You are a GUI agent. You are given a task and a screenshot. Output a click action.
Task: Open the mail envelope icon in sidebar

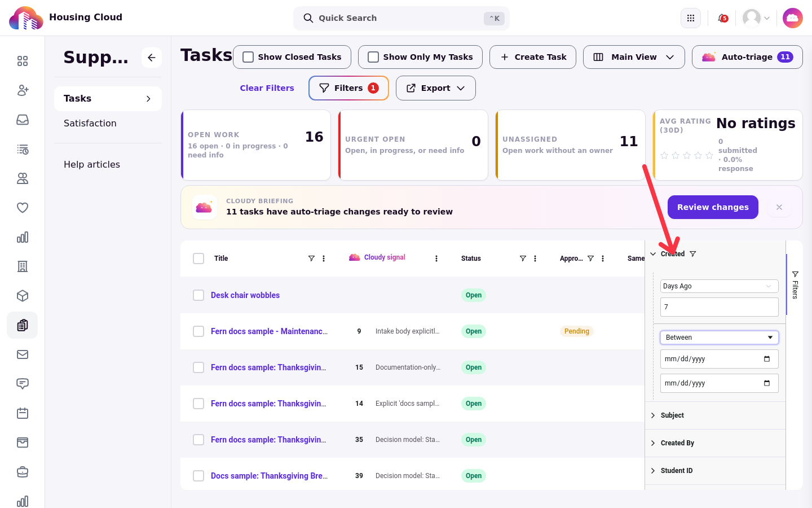click(x=23, y=354)
